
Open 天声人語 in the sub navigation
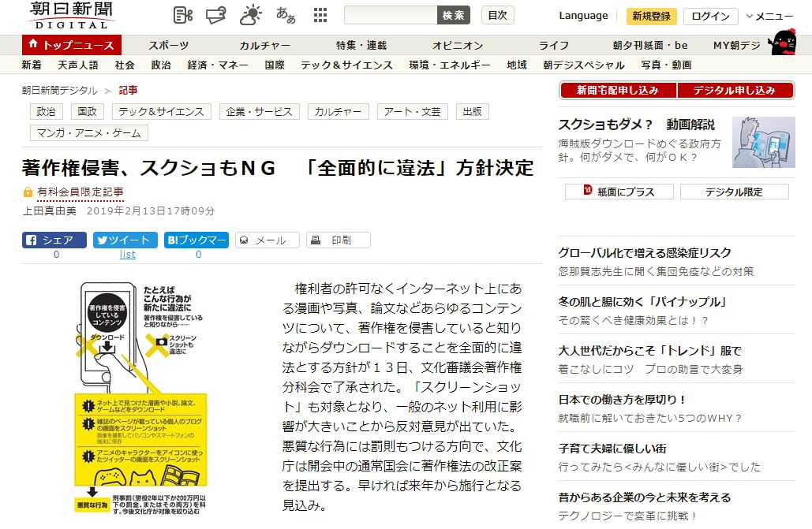pos(78,65)
